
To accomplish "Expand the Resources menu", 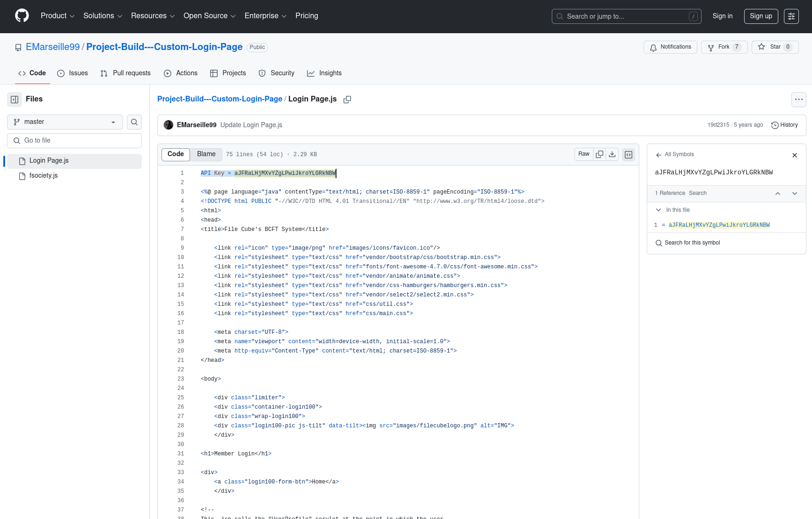I will click(153, 16).
